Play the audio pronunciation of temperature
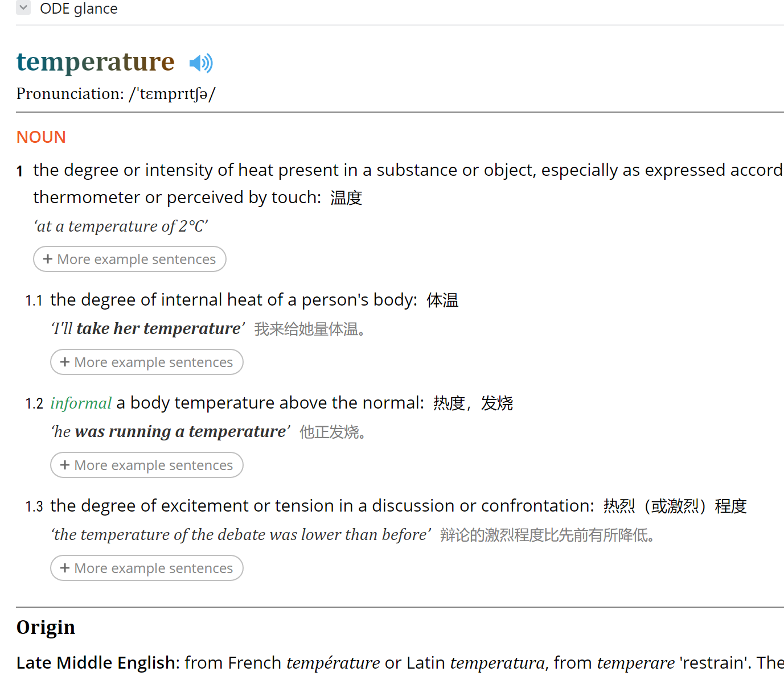This screenshot has height=680, width=784. pyautogui.click(x=201, y=63)
